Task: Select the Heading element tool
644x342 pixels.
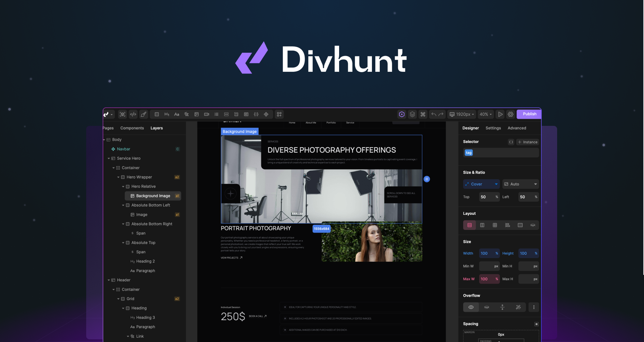Action: tap(167, 114)
